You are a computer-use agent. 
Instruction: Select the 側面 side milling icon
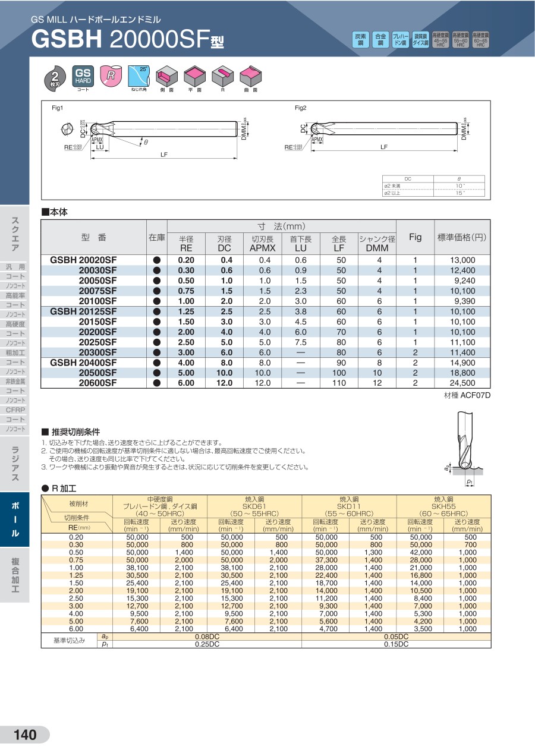166,76
